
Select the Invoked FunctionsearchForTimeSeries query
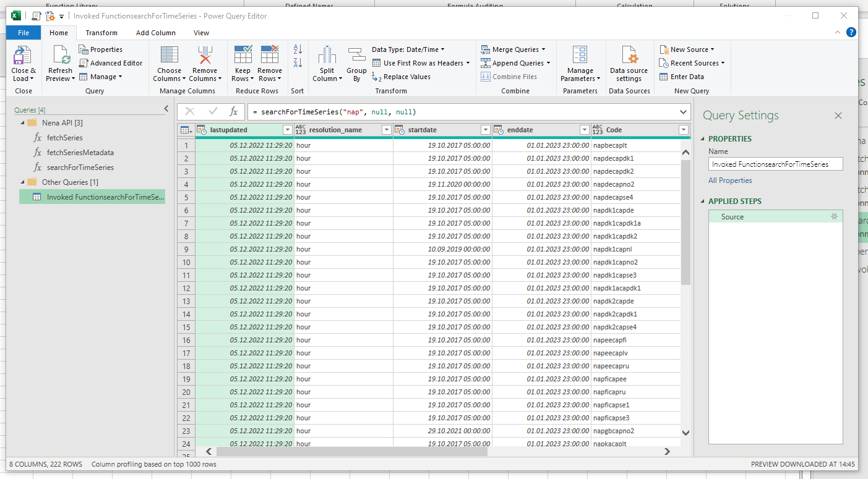[x=92, y=197]
